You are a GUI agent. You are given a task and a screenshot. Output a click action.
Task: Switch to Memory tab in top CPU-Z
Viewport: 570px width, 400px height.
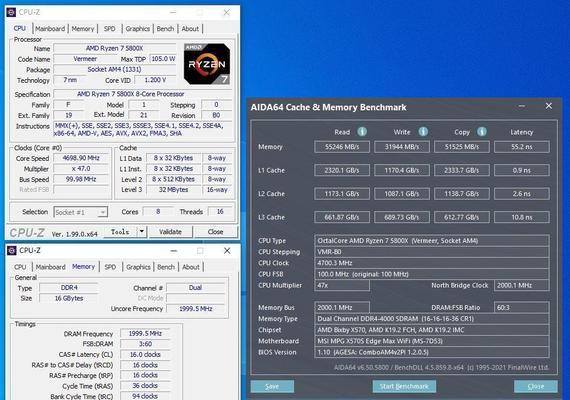click(x=83, y=28)
